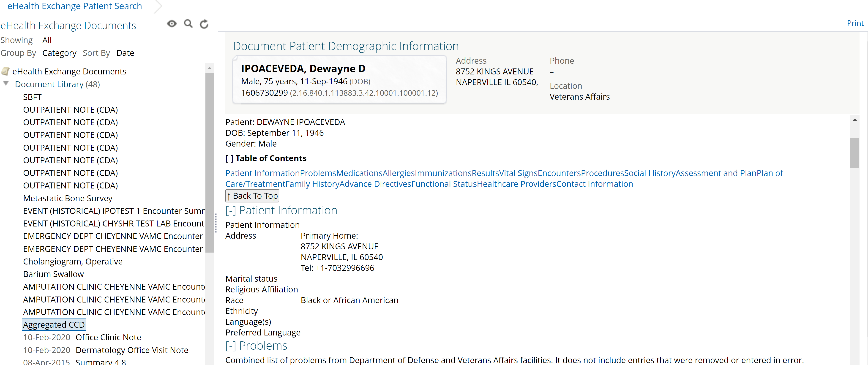
Task: Click document list scrollbar up arrow
Action: click(210, 68)
